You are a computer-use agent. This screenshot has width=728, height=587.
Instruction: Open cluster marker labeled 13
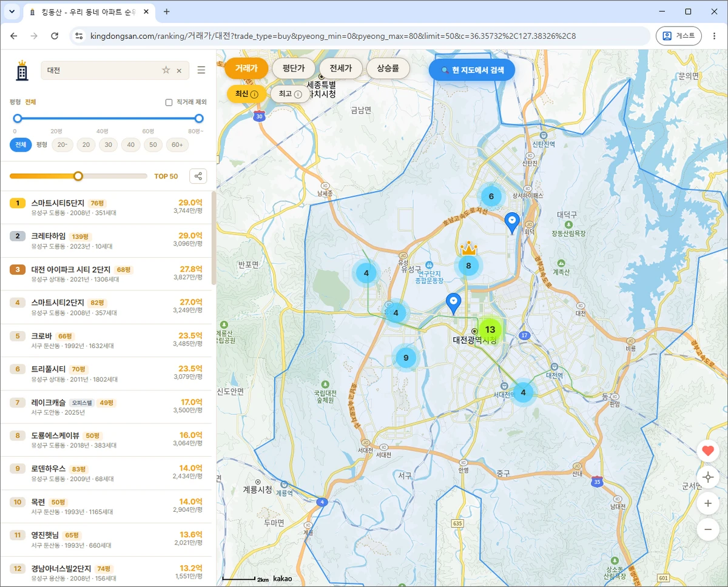pyautogui.click(x=490, y=330)
